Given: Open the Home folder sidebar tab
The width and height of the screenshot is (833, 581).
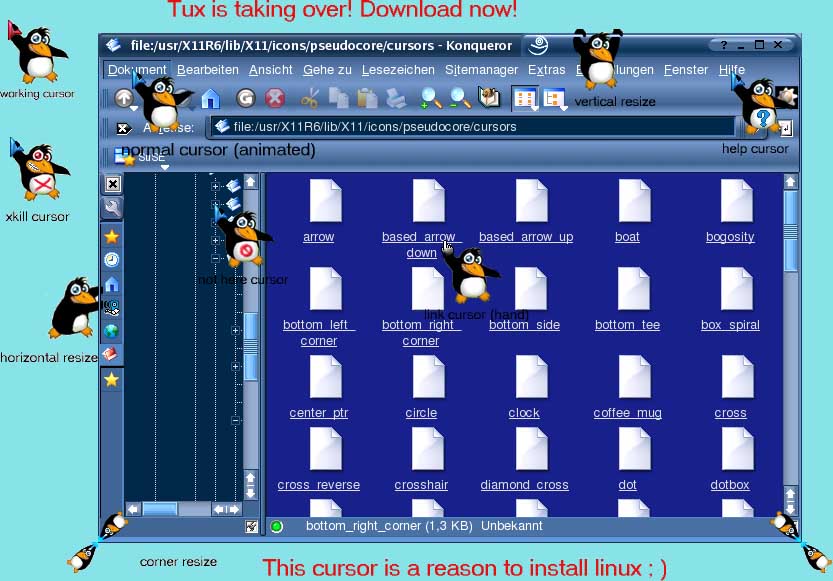Looking at the screenshot, I should click(112, 284).
